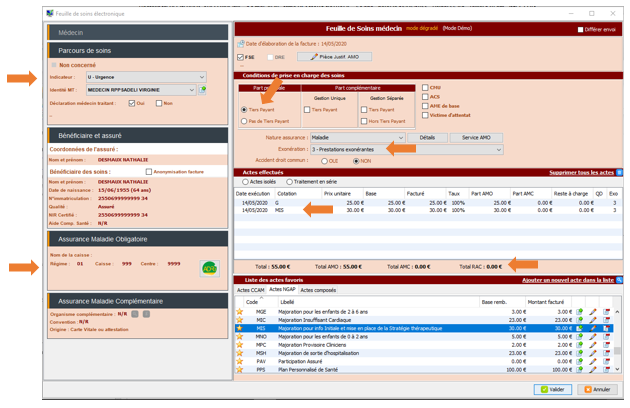This screenshot has height=408, width=630.
Task: Click the invoice date icon
Action: pyautogui.click(x=241, y=44)
